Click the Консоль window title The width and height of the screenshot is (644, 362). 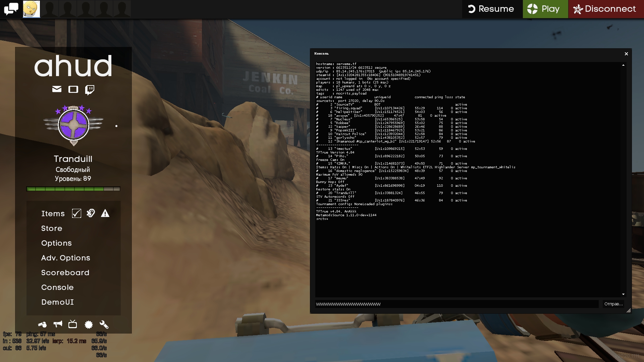pos(321,54)
